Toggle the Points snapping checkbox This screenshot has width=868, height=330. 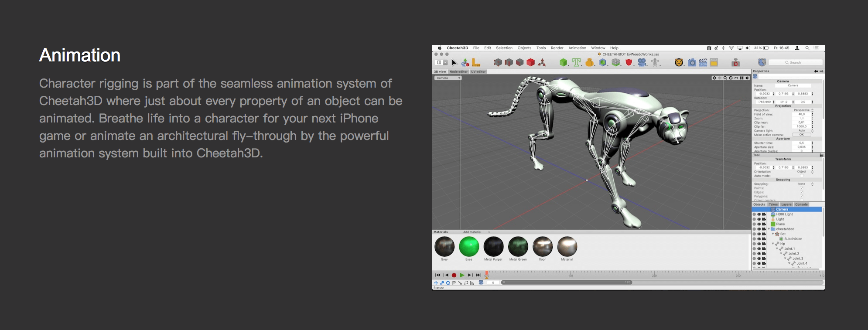(802, 188)
